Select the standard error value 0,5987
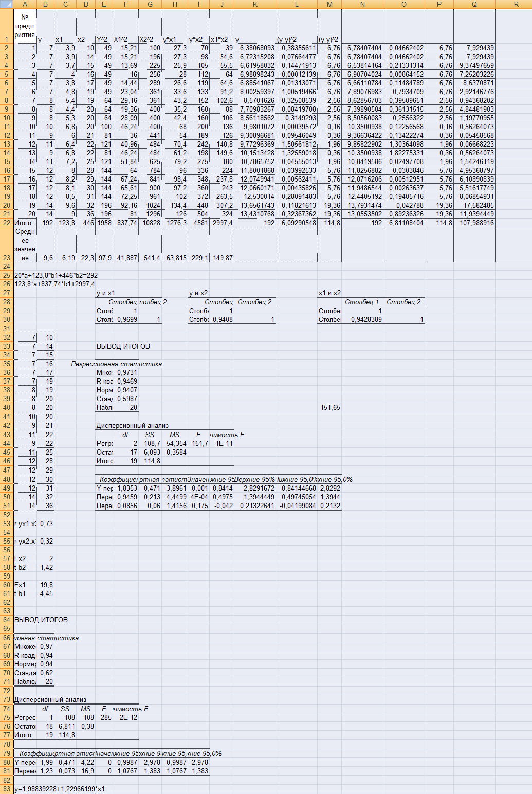This screenshot has width=532, height=794. (x=125, y=399)
